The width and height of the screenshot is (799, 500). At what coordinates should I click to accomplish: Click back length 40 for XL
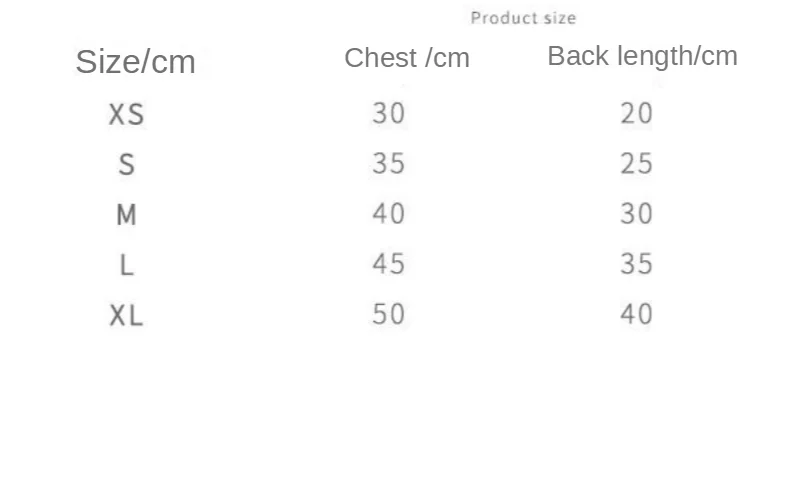[x=636, y=315]
